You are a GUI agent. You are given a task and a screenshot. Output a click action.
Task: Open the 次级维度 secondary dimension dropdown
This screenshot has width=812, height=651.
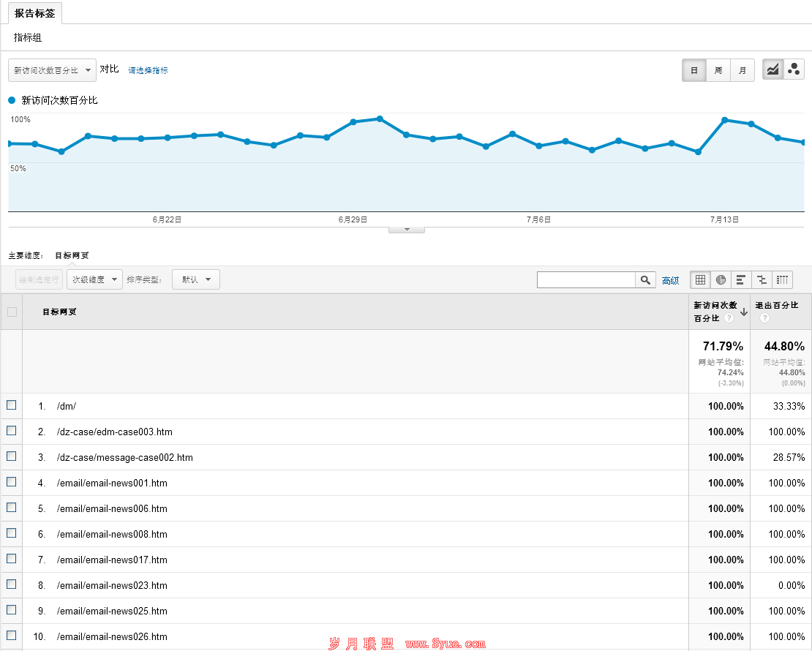(x=95, y=279)
